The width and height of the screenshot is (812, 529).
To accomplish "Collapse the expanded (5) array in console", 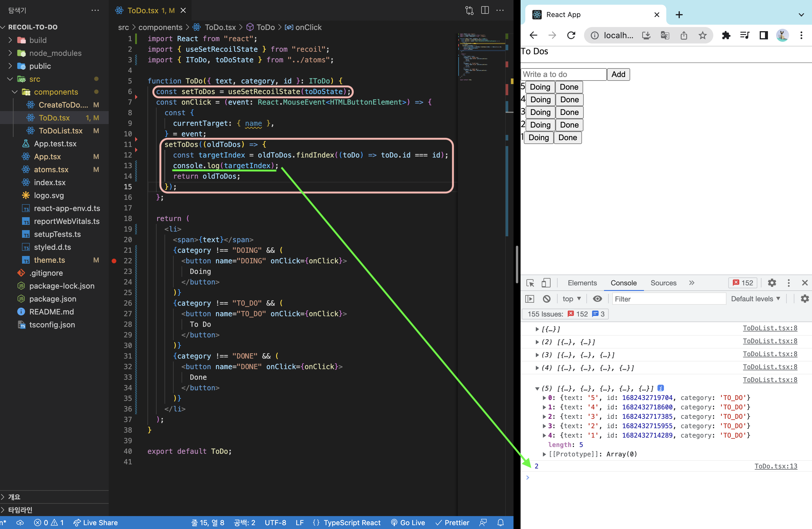I will coord(537,389).
